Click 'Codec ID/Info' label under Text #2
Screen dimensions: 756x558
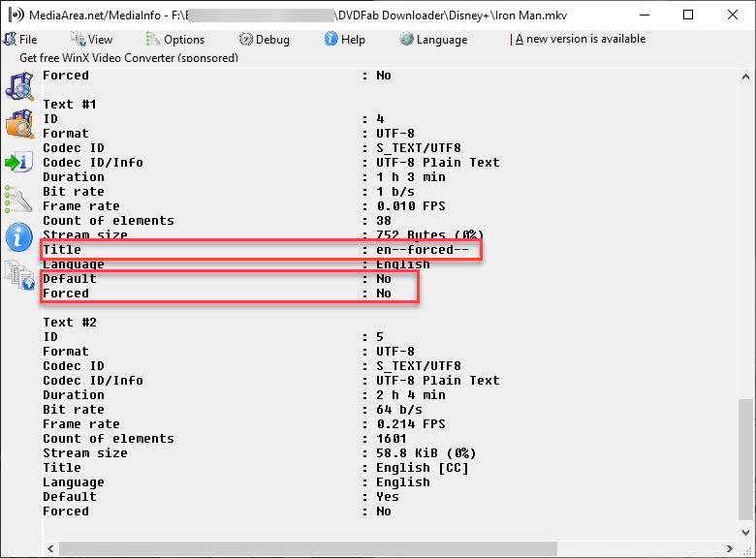[x=93, y=380]
